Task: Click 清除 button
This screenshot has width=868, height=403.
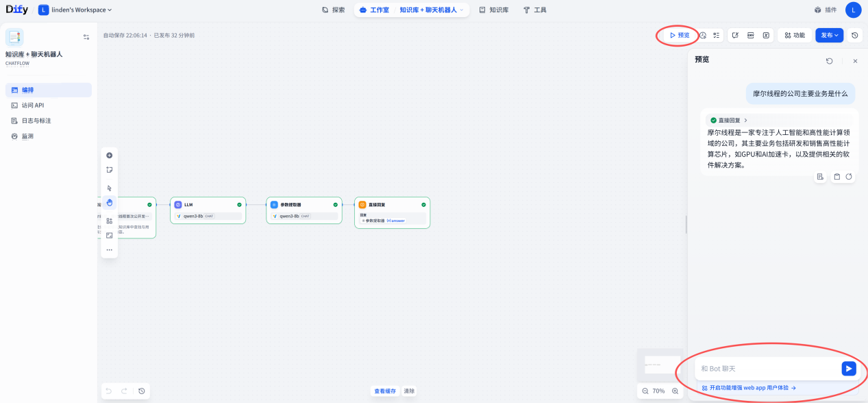Action: tap(408, 391)
